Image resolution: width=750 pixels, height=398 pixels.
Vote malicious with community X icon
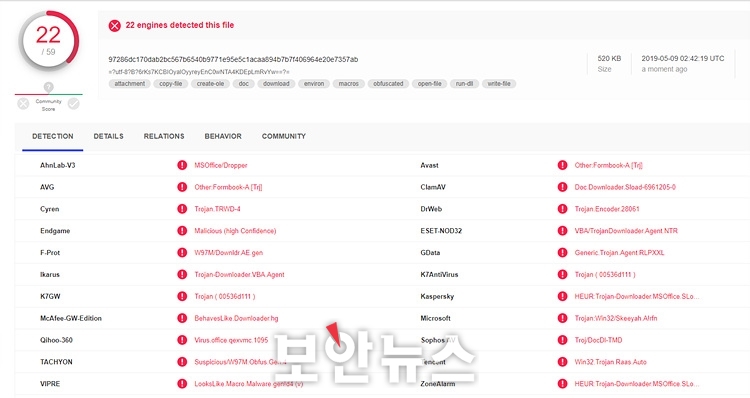click(23, 104)
